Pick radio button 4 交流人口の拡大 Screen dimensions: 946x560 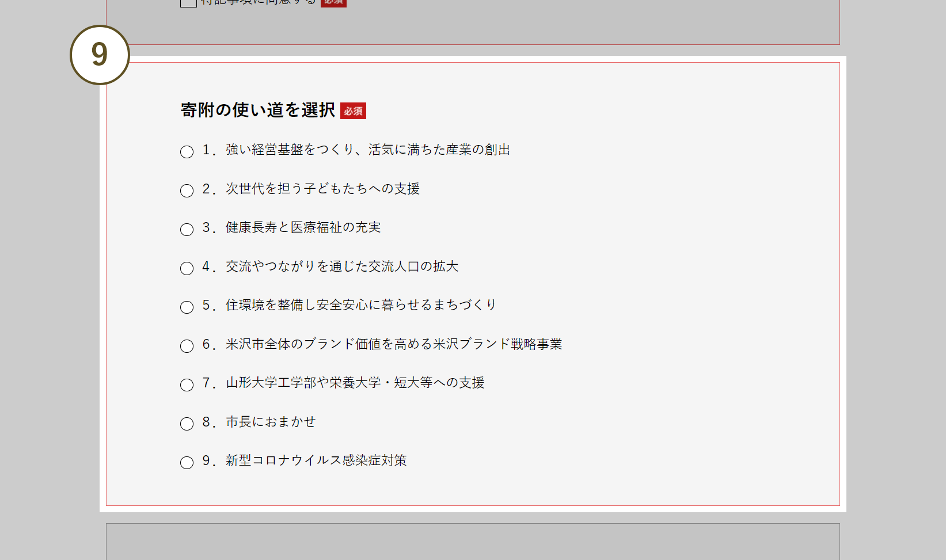(187, 268)
